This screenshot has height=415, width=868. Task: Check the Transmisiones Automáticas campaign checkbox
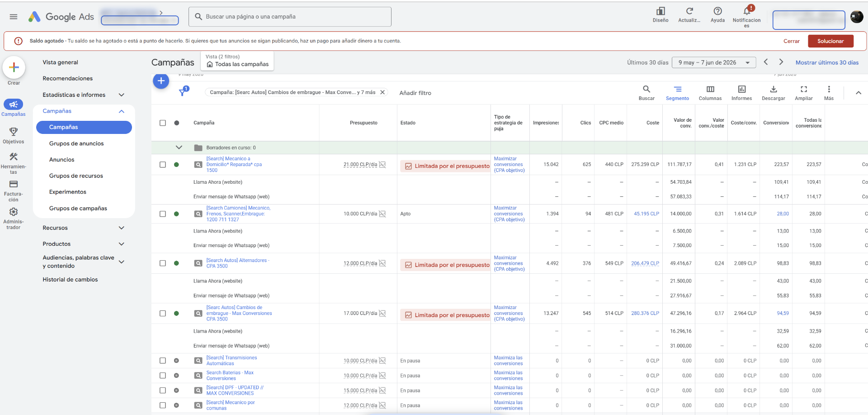click(163, 361)
